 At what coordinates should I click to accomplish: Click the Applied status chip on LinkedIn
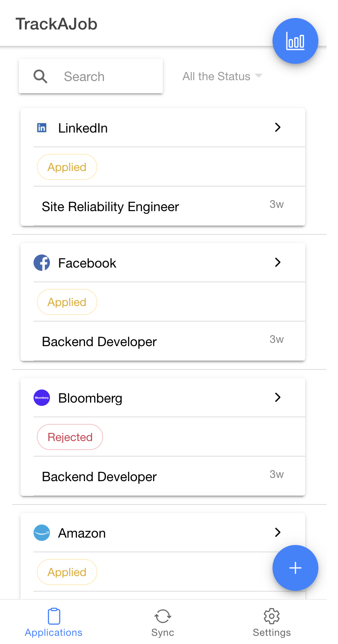pyautogui.click(x=67, y=167)
